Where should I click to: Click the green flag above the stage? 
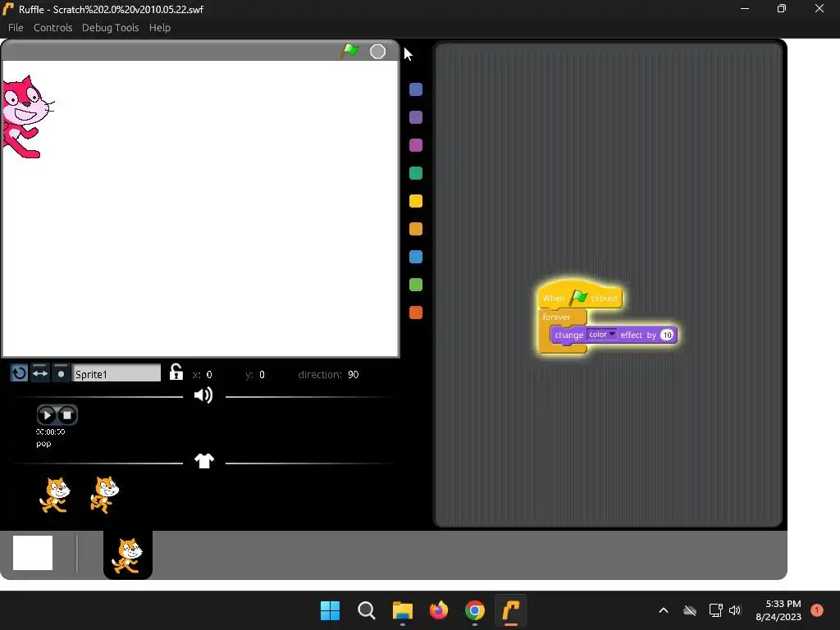click(350, 51)
